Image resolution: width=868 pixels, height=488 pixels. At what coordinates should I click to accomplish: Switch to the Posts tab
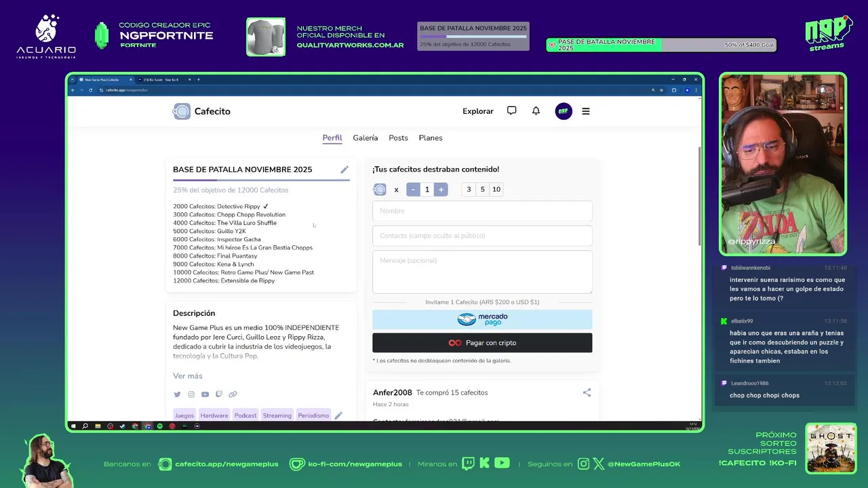pyautogui.click(x=398, y=138)
